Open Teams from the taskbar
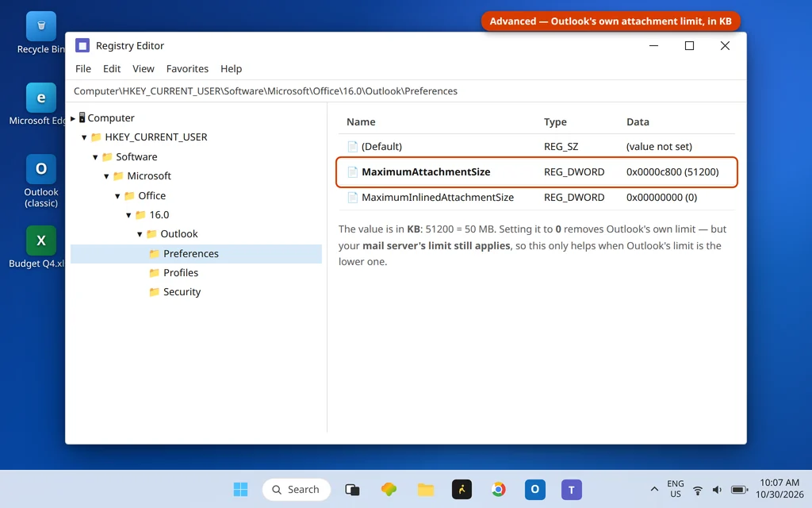The image size is (812, 508). pyautogui.click(x=571, y=489)
